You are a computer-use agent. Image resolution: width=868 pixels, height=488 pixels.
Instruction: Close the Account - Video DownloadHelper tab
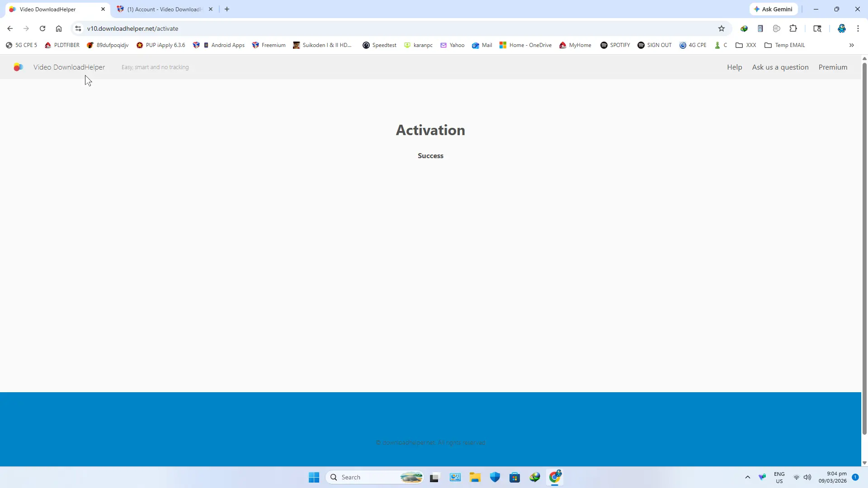tap(211, 9)
